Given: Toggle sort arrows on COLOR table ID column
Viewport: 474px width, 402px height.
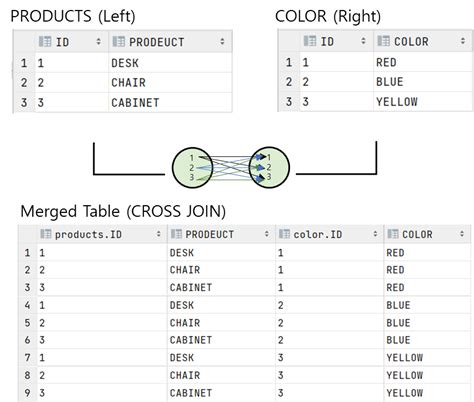Looking at the screenshot, I should click(x=363, y=41).
